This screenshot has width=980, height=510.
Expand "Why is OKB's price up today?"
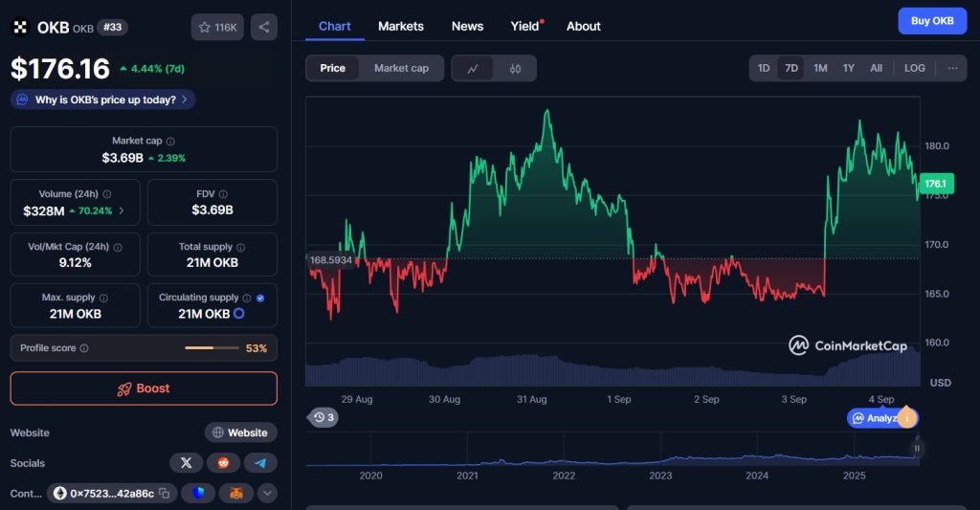point(103,100)
